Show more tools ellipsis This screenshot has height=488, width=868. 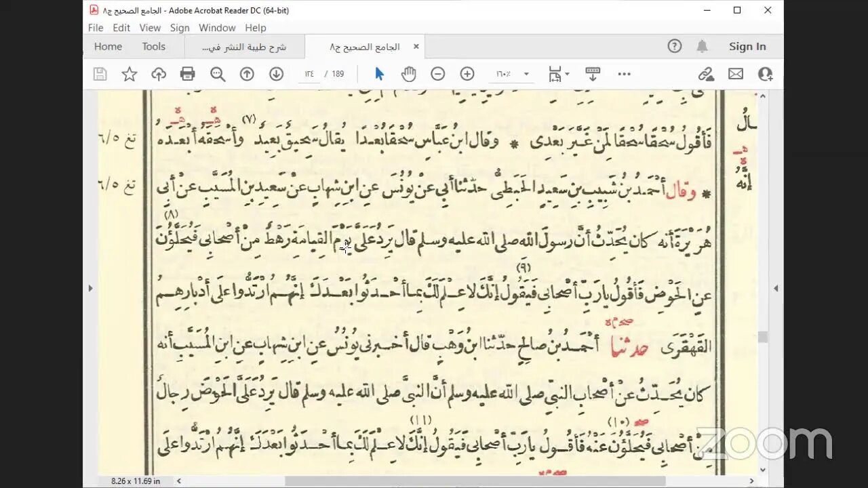coord(625,74)
